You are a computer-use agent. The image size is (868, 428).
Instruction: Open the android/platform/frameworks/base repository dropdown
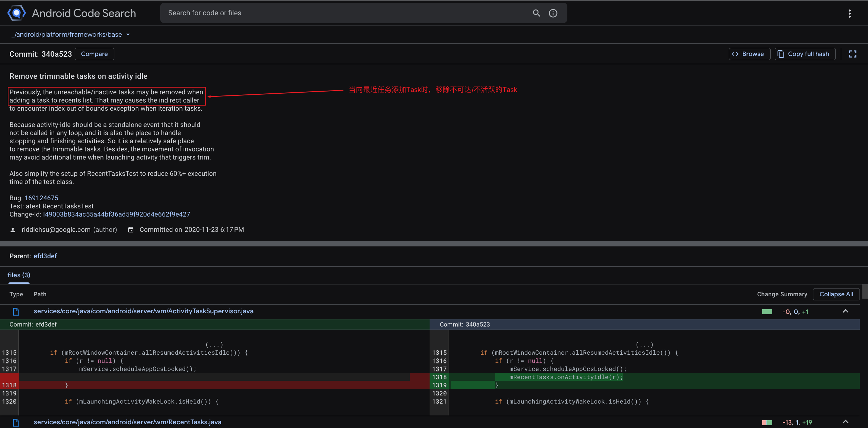[x=71, y=35]
